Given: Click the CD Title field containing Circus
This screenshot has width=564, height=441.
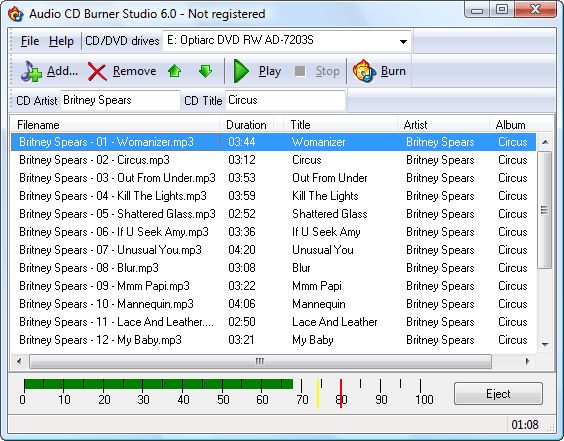Looking at the screenshot, I should (x=285, y=100).
